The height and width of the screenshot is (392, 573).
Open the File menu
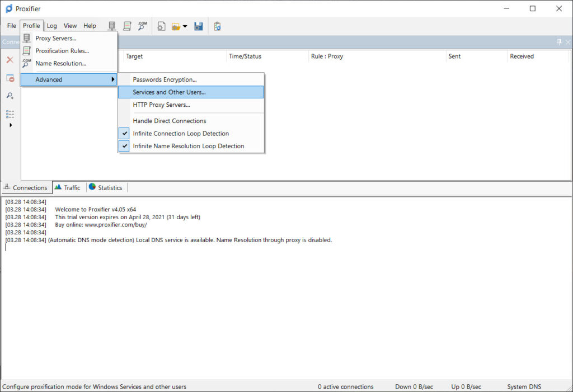(x=12, y=26)
